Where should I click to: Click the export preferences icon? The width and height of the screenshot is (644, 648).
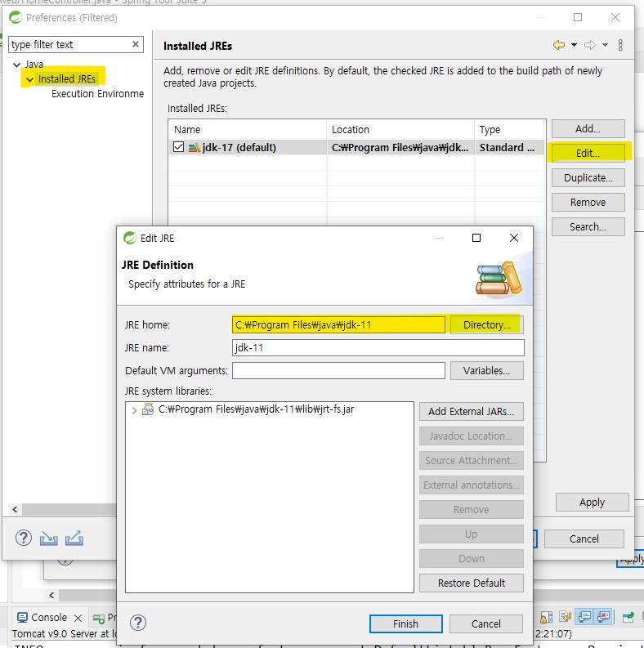coord(74,539)
